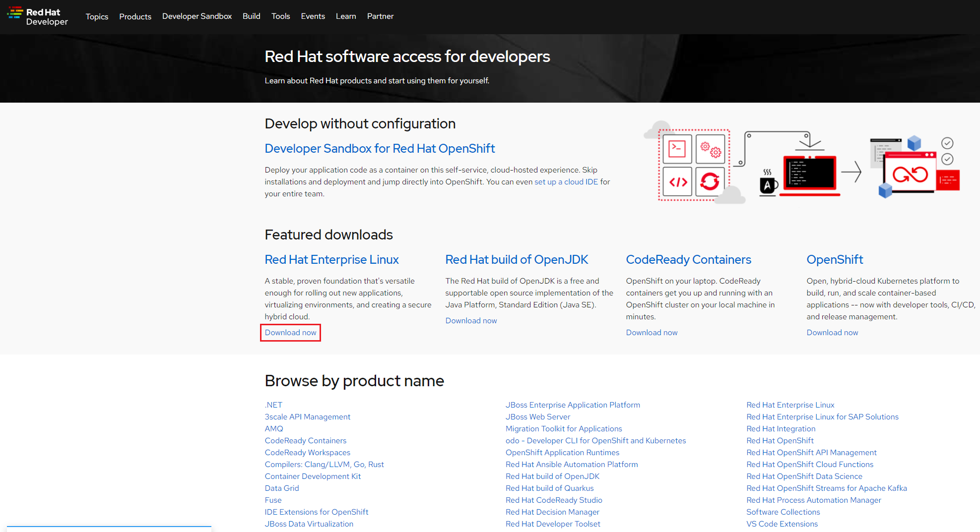Open Red Hat Process Automation Manager link
This screenshot has width=980, height=532.
tap(814, 500)
